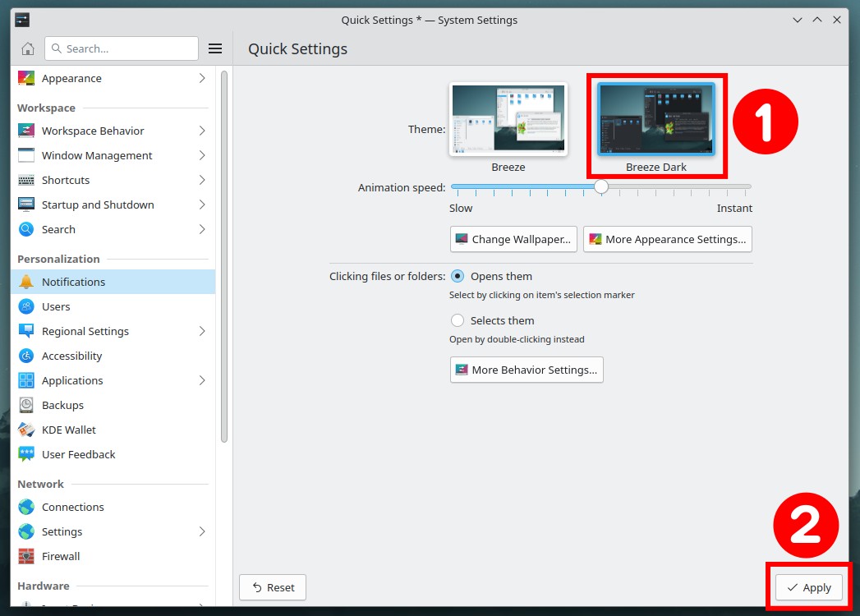The width and height of the screenshot is (860, 616).
Task: Expand Search category chevron
Action: [202, 229]
